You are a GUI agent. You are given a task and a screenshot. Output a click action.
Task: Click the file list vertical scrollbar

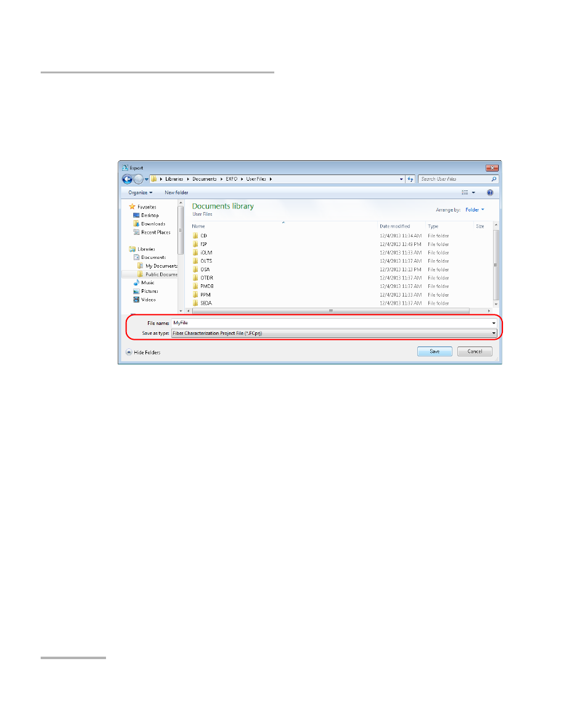[496, 265]
